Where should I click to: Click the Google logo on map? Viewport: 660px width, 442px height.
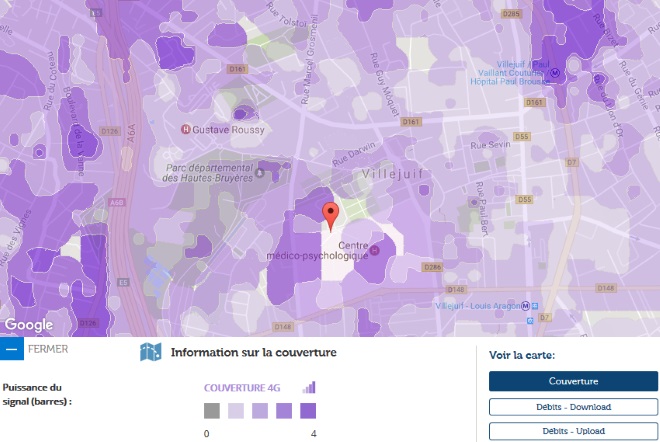coord(29,325)
